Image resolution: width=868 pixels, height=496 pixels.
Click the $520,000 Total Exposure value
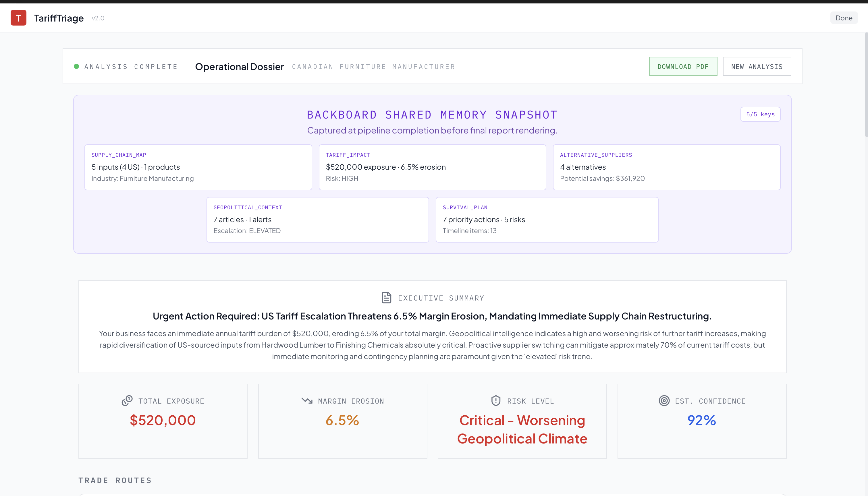tap(163, 421)
